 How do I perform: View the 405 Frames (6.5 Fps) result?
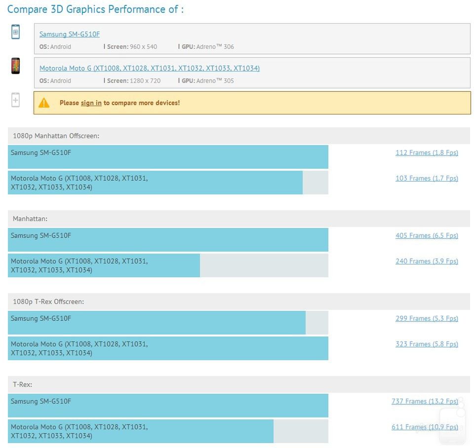coord(427,235)
